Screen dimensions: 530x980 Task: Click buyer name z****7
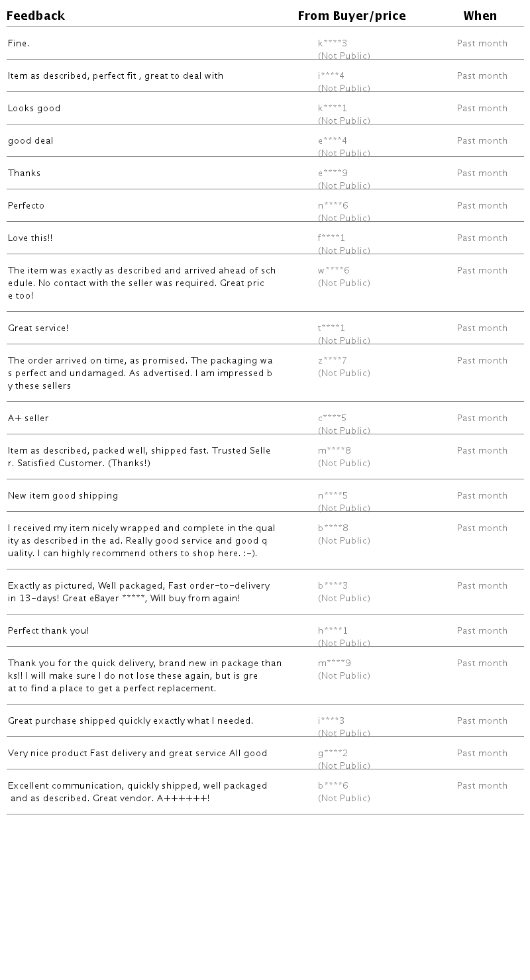coord(333,361)
